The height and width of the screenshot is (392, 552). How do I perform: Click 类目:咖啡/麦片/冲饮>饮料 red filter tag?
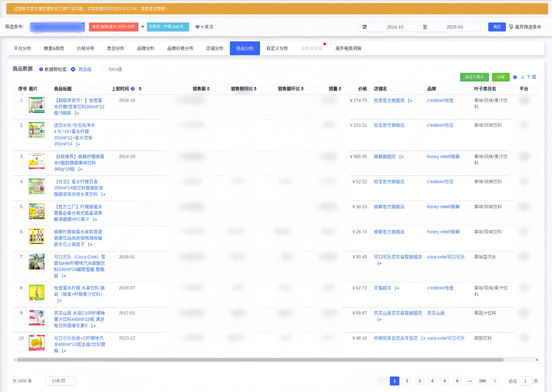[114, 27]
